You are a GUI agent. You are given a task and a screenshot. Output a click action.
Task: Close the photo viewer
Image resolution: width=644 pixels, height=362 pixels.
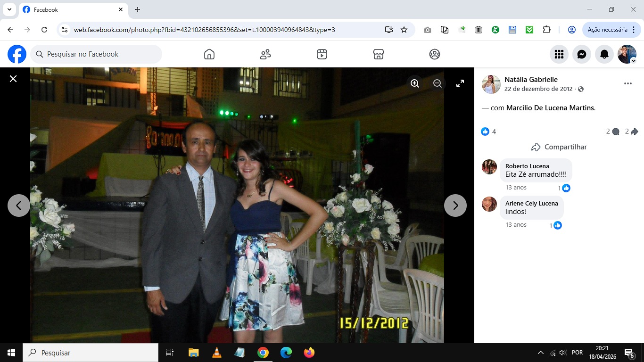13,79
